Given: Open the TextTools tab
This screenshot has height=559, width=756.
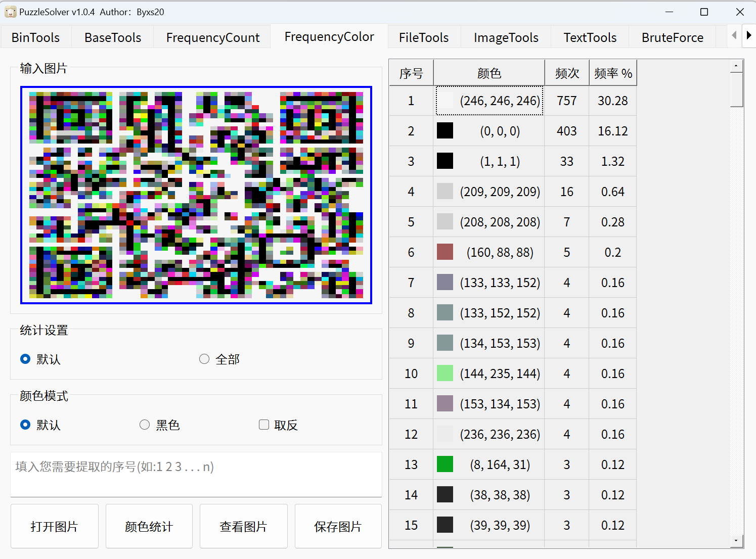Looking at the screenshot, I should coord(590,37).
